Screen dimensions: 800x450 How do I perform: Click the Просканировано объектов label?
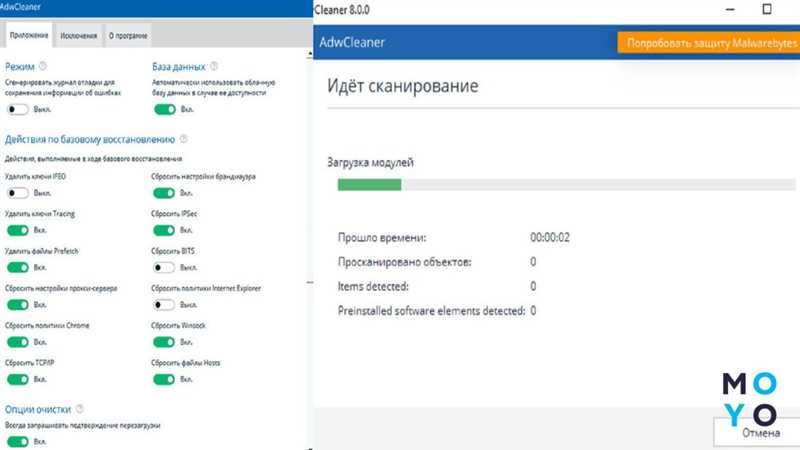pyautogui.click(x=405, y=262)
